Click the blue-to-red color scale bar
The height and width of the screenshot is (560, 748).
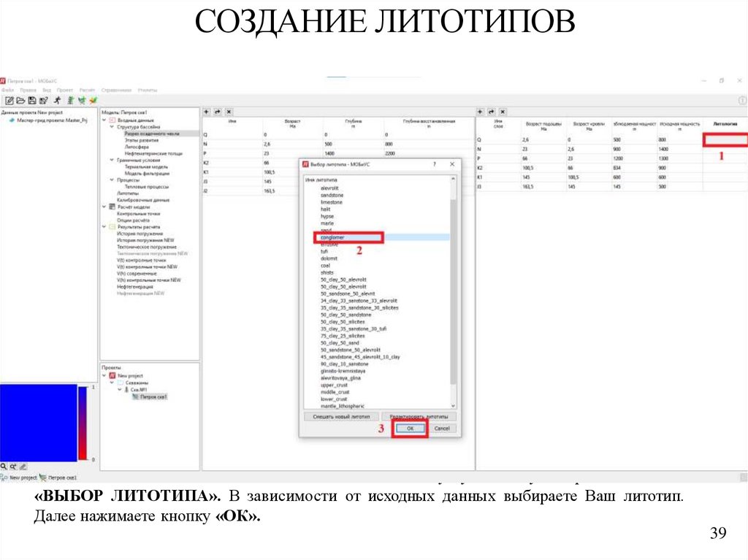[x=83, y=423]
